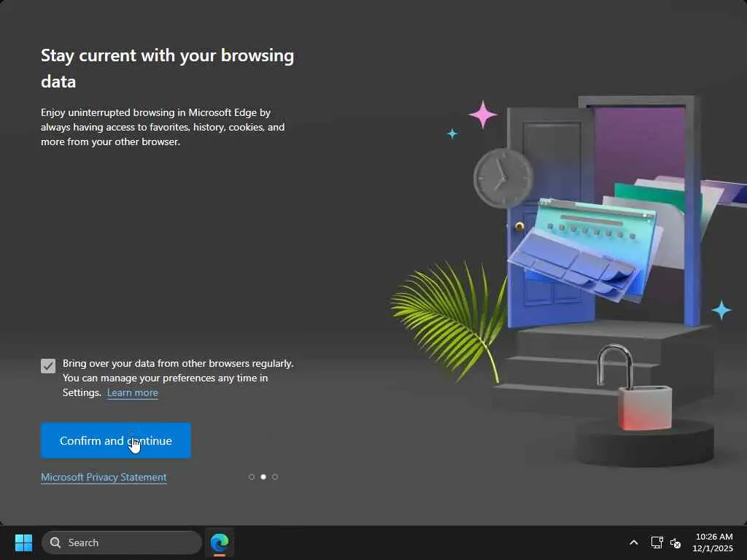Open the Learn more link

click(133, 393)
